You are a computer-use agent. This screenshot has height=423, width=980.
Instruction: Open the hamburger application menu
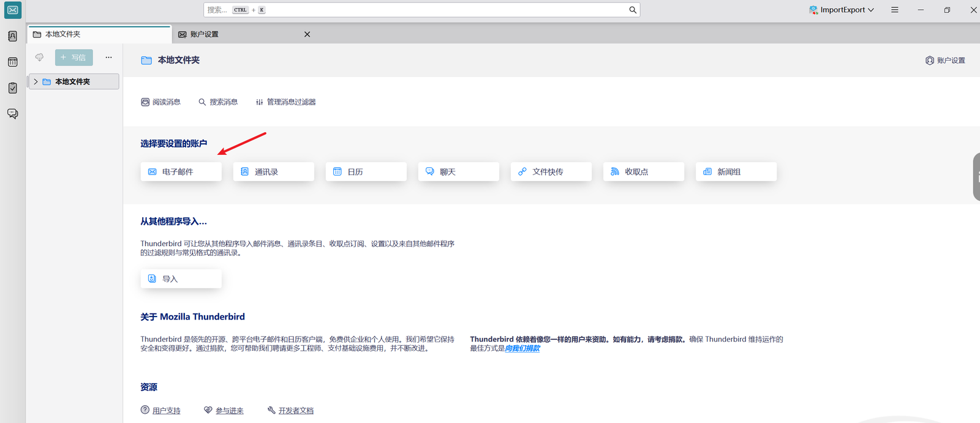(895, 10)
